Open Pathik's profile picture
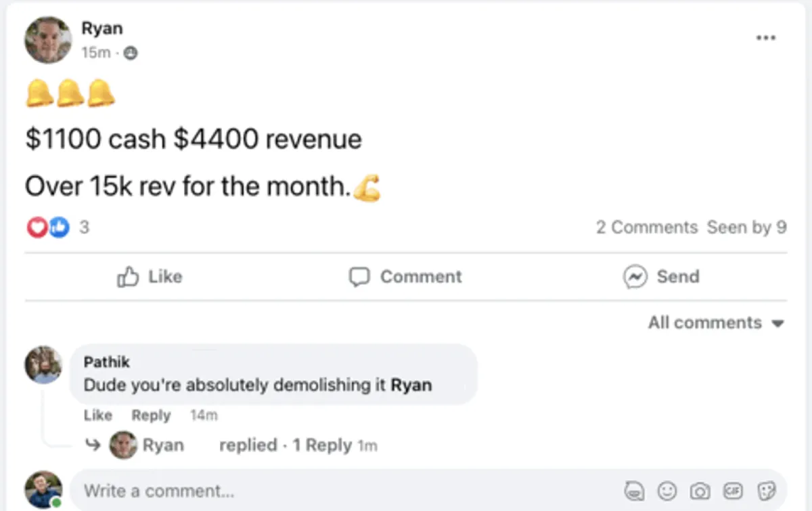This screenshot has width=812, height=511. [x=43, y=365]
